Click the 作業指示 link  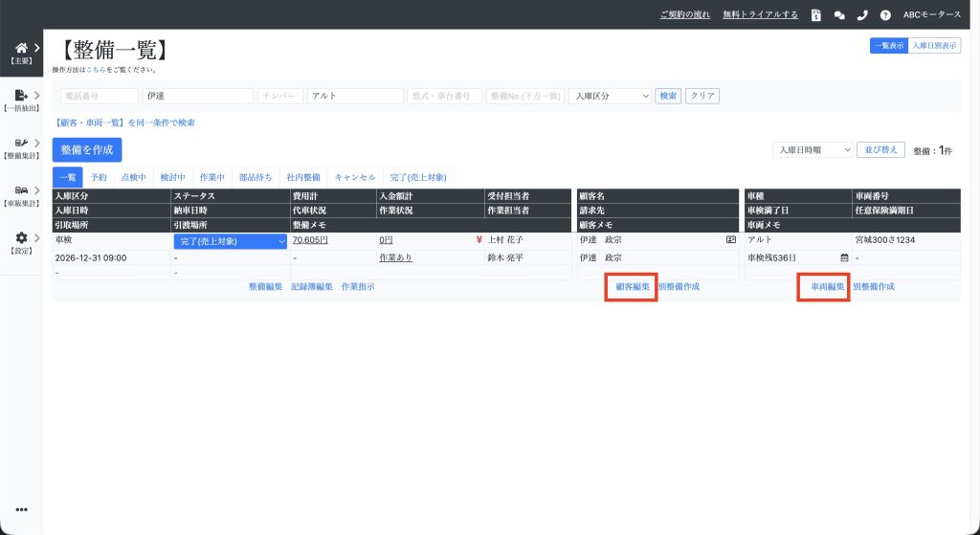click(x=358, y=287)
